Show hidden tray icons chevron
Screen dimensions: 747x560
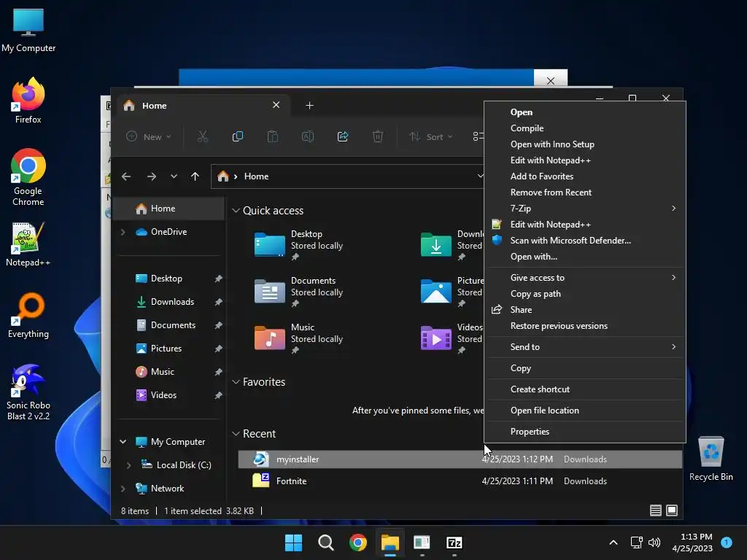pos(614,542)
